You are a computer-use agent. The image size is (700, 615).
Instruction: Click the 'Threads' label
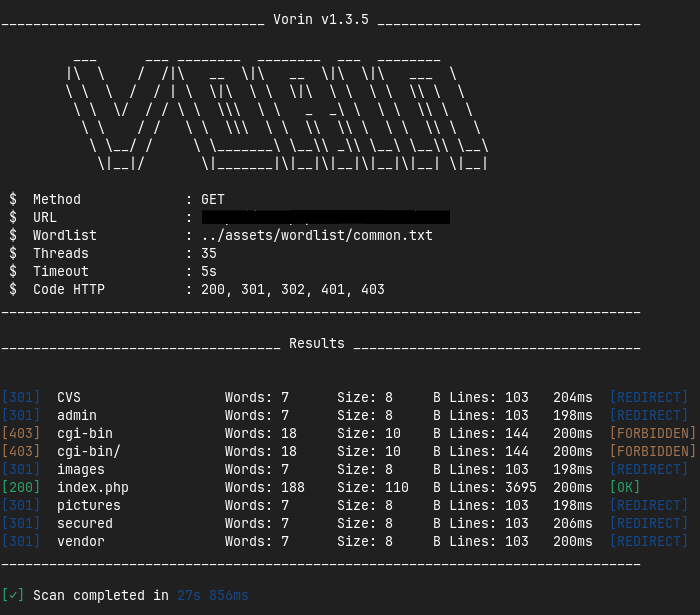(61, 253)
